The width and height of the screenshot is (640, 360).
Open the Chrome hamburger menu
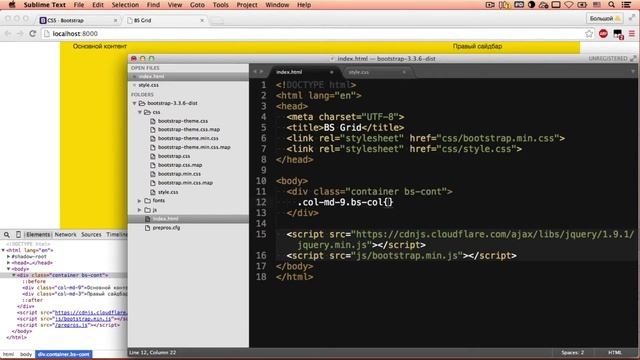632,34
